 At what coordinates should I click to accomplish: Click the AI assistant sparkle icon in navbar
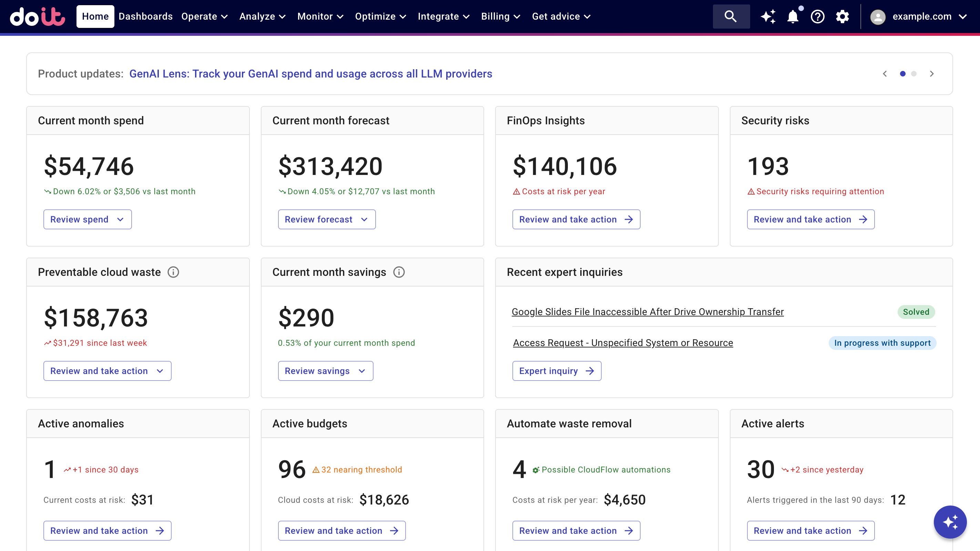768,16
